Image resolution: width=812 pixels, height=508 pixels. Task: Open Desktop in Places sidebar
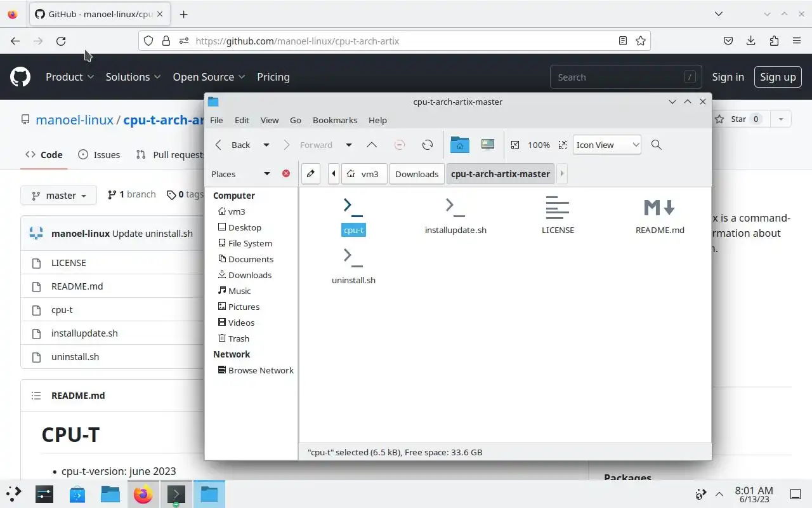(240, 227)
